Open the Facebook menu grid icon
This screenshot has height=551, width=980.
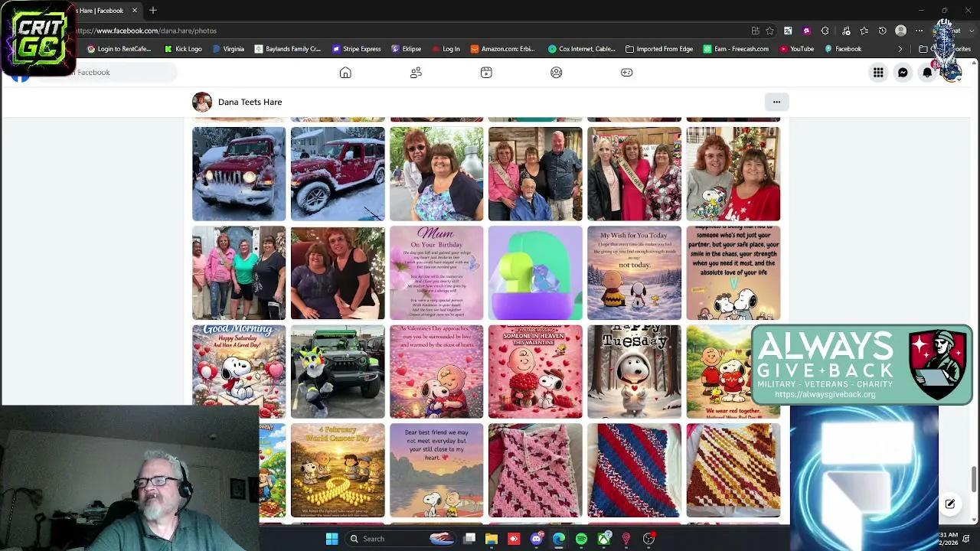[x=878, y=73]
